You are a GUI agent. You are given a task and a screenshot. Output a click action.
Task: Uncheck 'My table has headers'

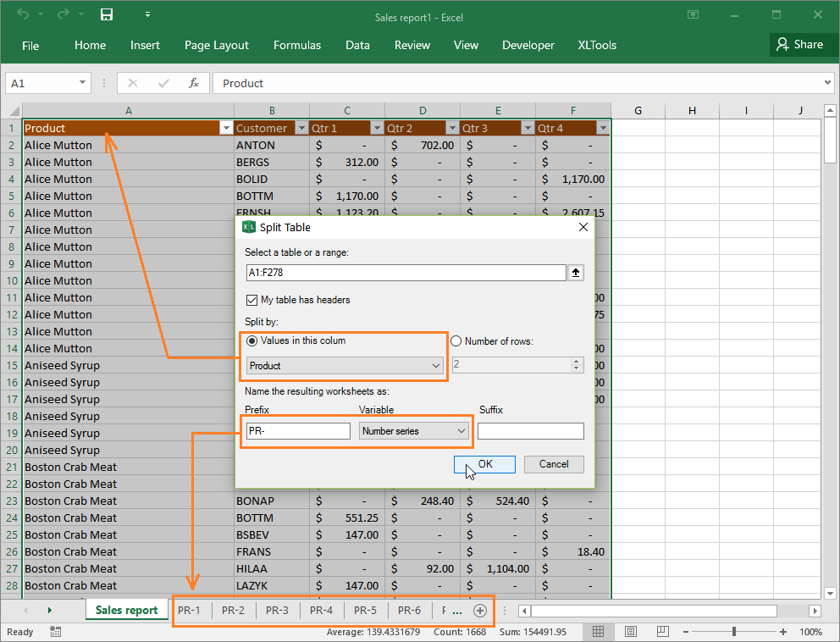click(251, 299)
